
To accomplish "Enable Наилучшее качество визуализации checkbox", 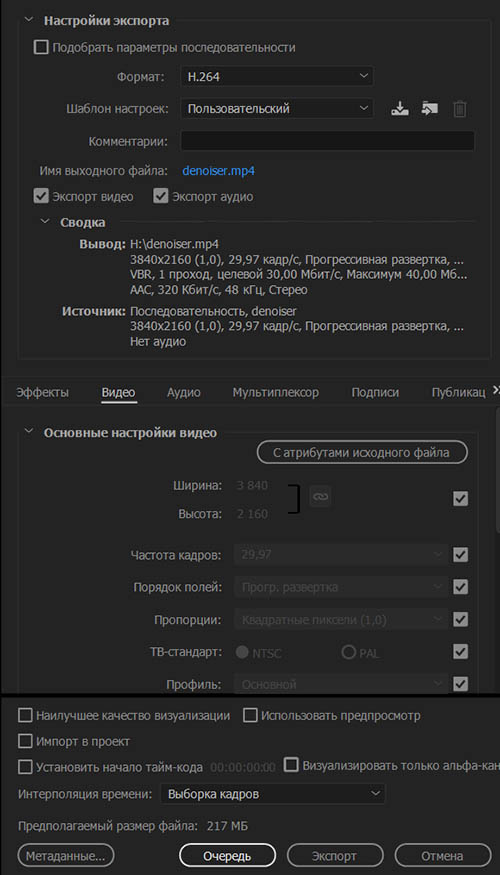I will [26, 715].
